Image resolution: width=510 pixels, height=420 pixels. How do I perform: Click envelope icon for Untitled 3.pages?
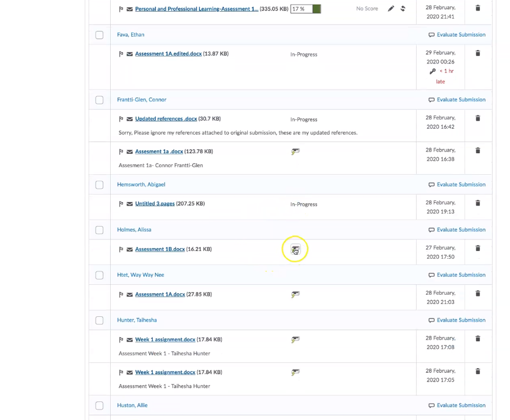tap(129, 204)
